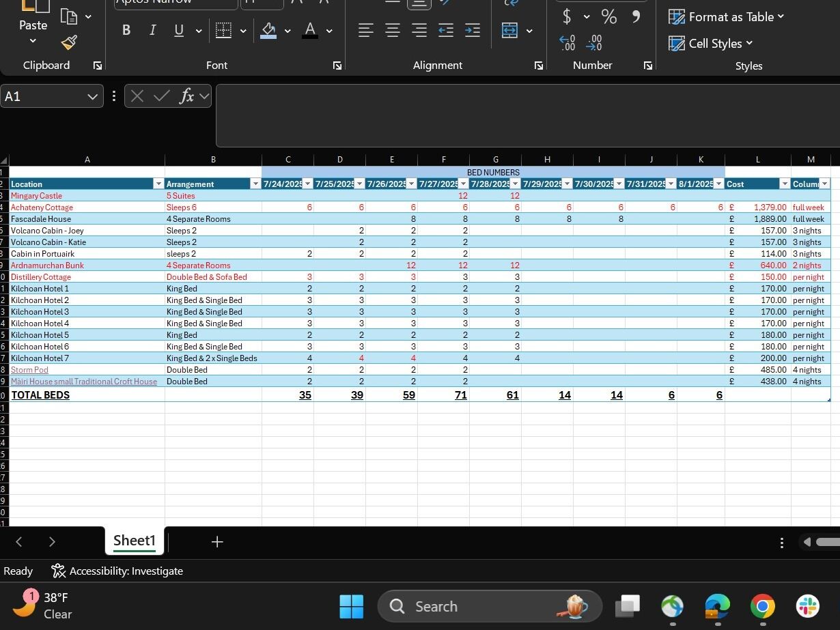Toggle Underline formatting
This screenshot has height=630, width=840.
point(179,30)
